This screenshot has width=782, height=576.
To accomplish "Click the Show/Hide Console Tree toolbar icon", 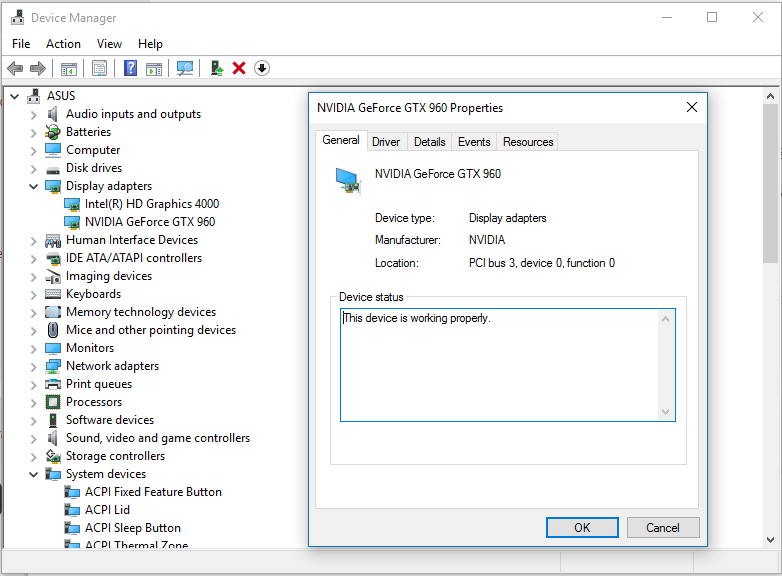I will pos(69,68).
